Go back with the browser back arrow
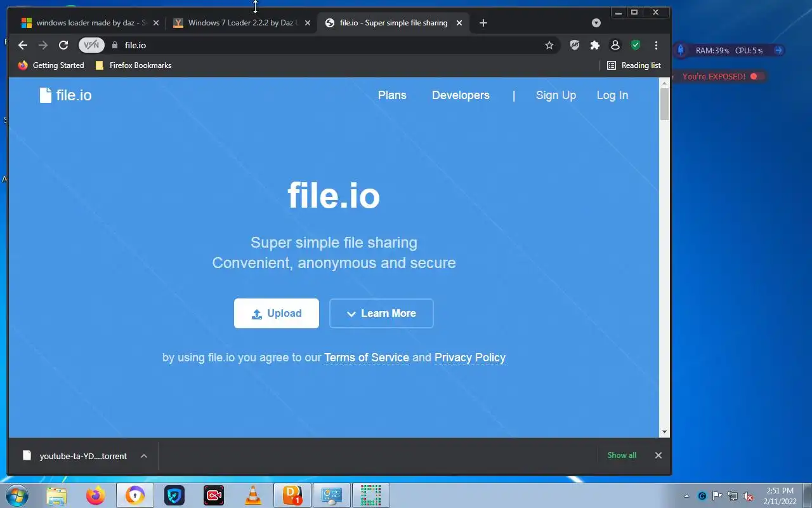The image size is (812, 508). click(x=23, y=45)
